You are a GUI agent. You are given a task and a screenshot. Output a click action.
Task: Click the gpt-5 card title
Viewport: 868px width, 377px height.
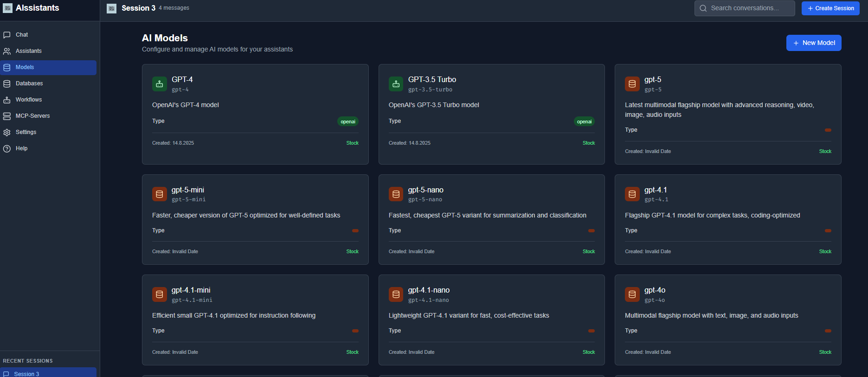coord(653,79)
